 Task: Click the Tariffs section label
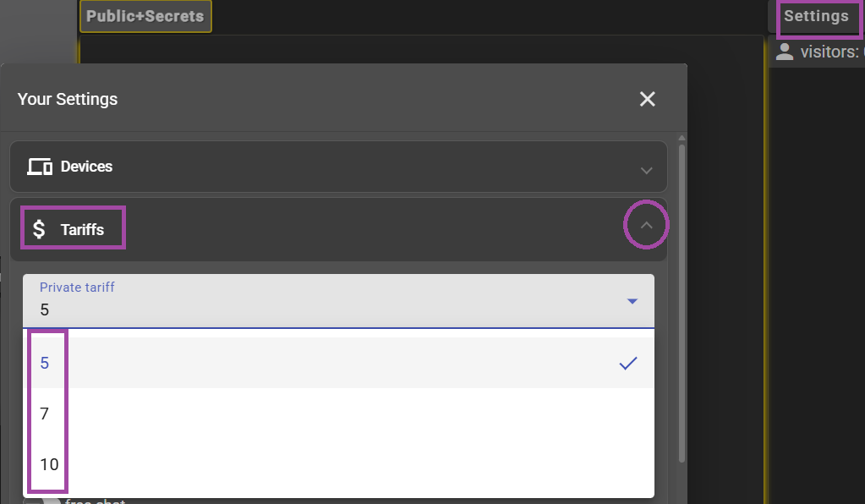point(82,229)
